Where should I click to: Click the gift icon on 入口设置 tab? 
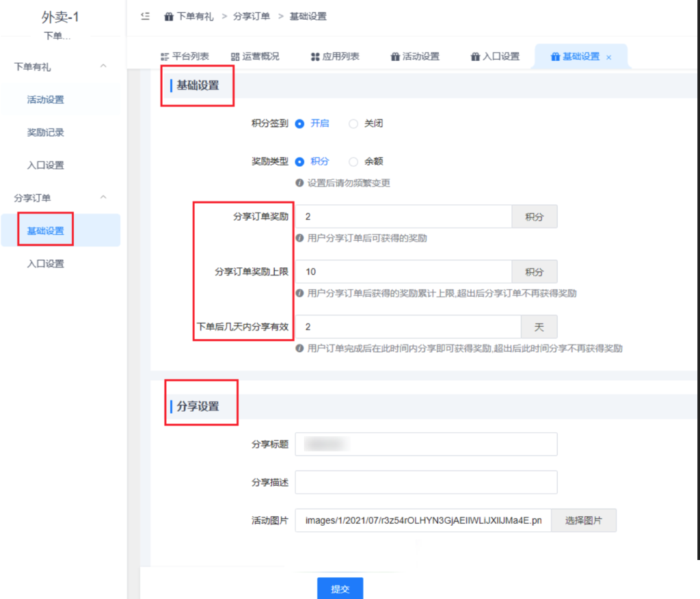pyautogui.click(x=475, y=57)
